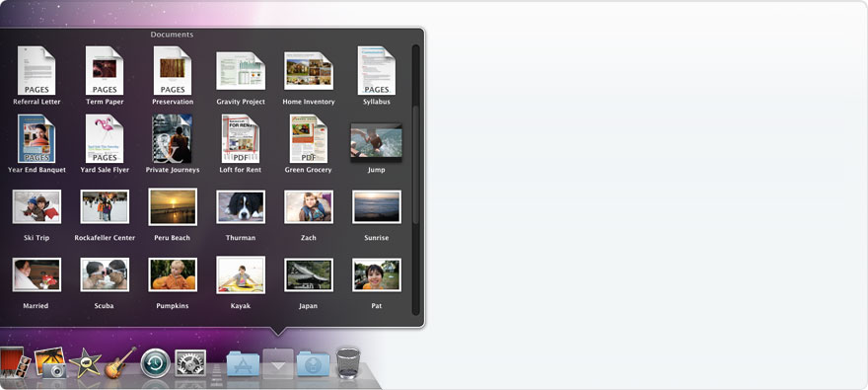
Task: Open the Term Paper document
Action: 105,71
